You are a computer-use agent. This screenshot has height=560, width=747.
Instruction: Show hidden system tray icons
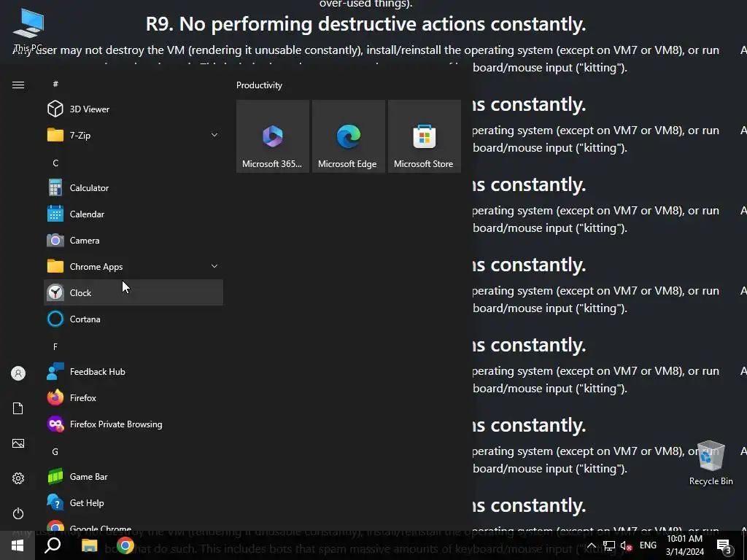pos(591,545)
